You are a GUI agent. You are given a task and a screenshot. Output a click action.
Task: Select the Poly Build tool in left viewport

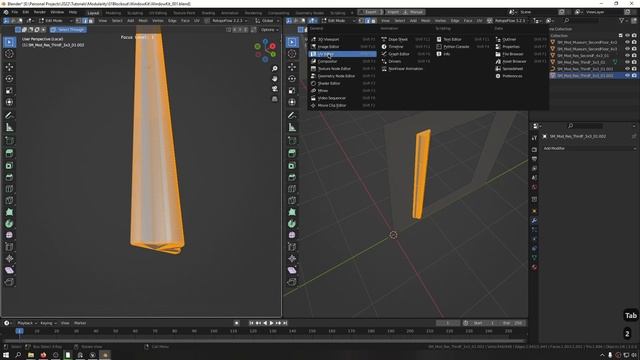click(9, 212)
